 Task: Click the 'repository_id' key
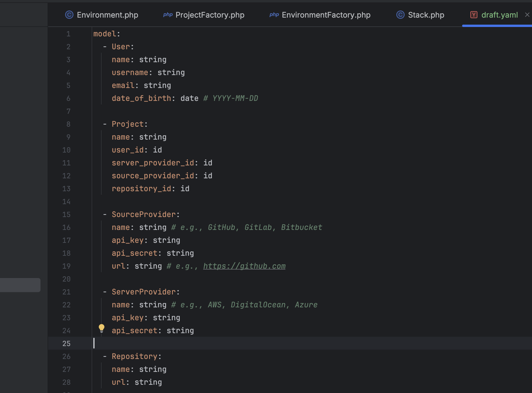point(141,189)
